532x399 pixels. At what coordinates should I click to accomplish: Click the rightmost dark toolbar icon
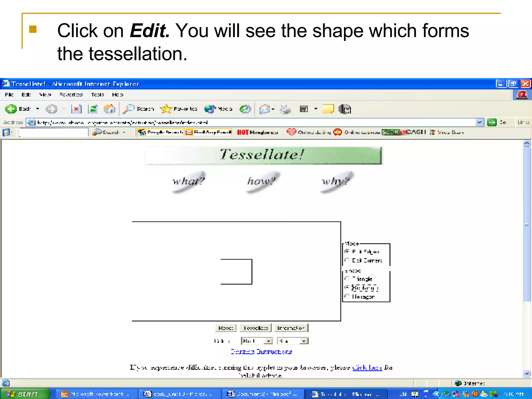pyautogui.click(x=345, y=109)
